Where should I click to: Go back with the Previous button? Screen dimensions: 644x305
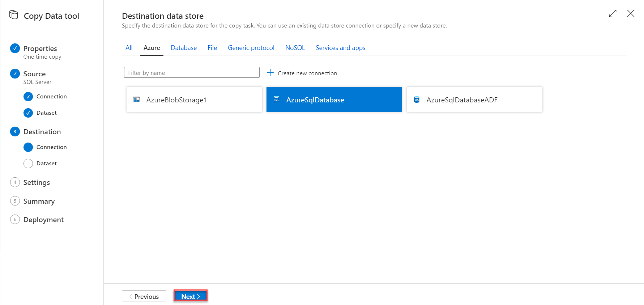pyautogui.click(x=144, y=296)
